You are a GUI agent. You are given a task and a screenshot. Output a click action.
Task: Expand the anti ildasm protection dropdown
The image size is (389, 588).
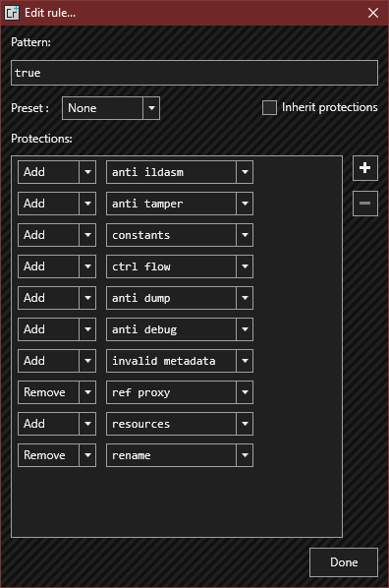point(180,172)
